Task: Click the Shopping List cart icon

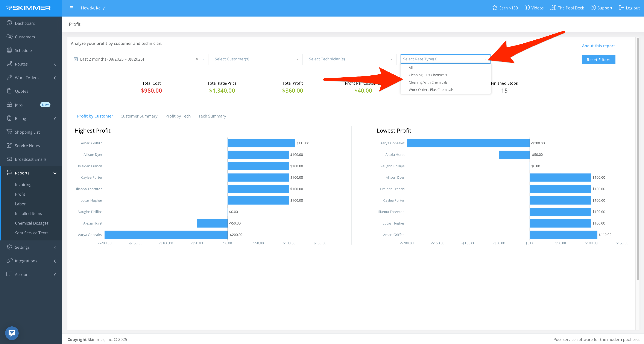Action: [x=9, y=132]
